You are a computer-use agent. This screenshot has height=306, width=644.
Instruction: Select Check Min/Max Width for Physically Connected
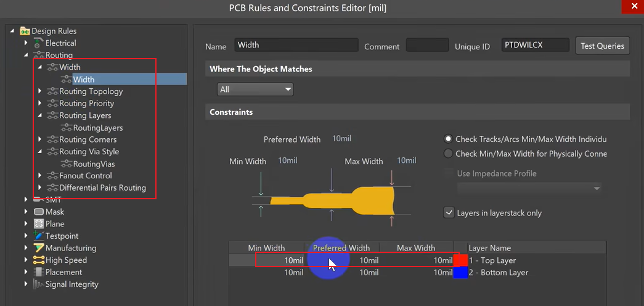click(449, 154)
